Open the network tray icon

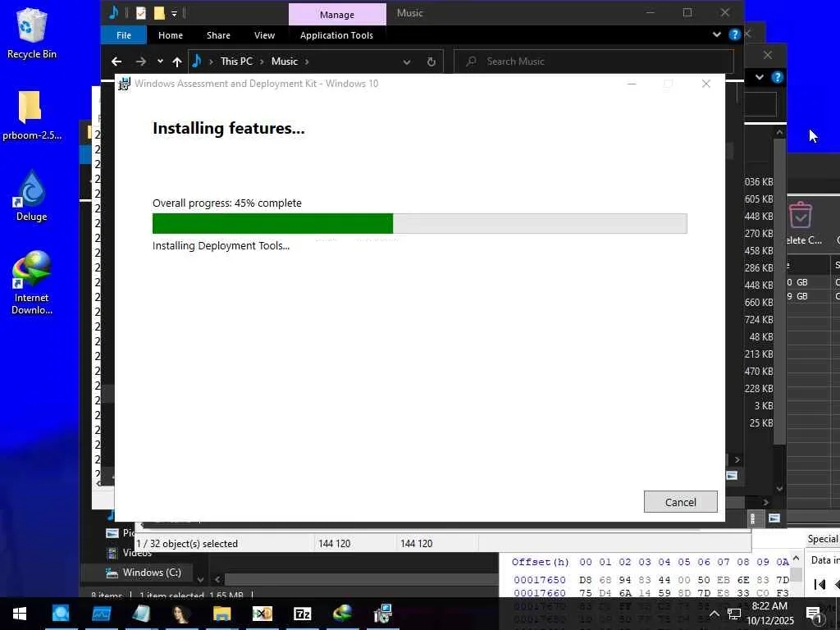coord(734,614)
